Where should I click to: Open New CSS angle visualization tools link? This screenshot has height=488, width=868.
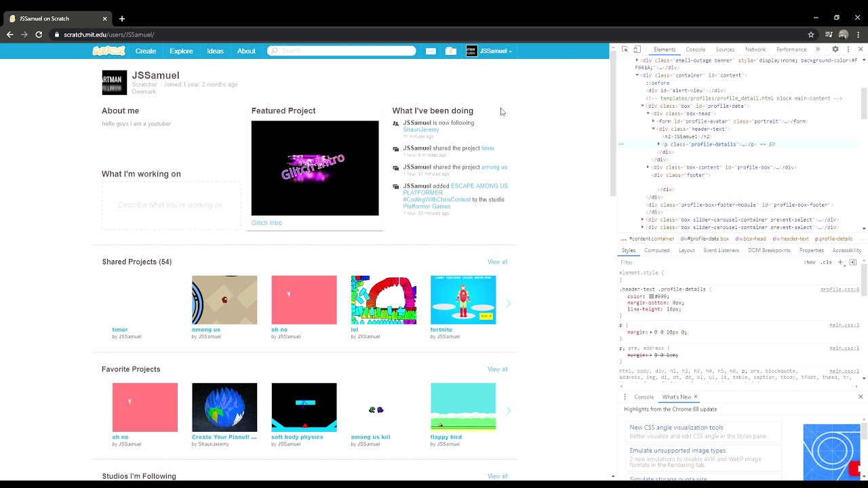coord(676,428)
